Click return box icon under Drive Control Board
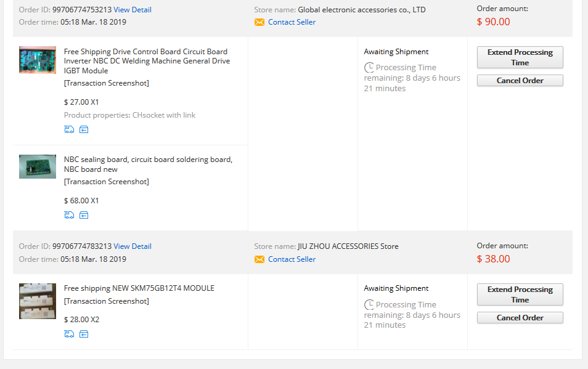 pyautogui.click(x=84, y=129)
